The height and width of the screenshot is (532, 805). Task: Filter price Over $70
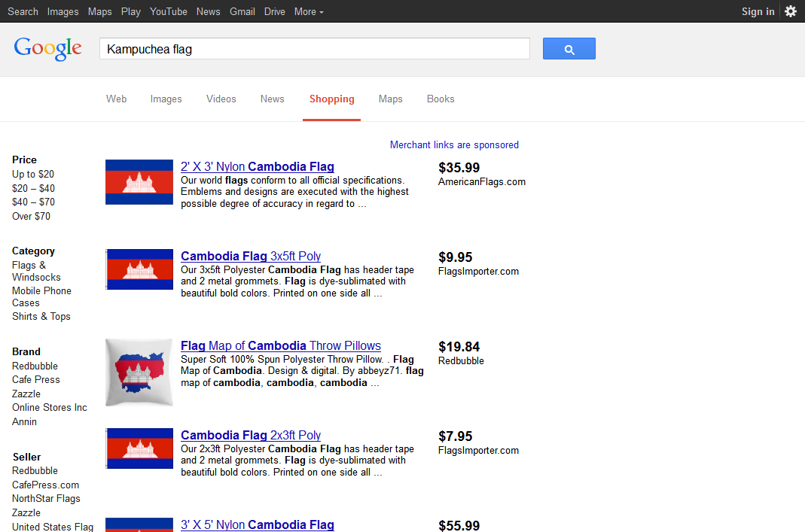[x=32, y=216]
